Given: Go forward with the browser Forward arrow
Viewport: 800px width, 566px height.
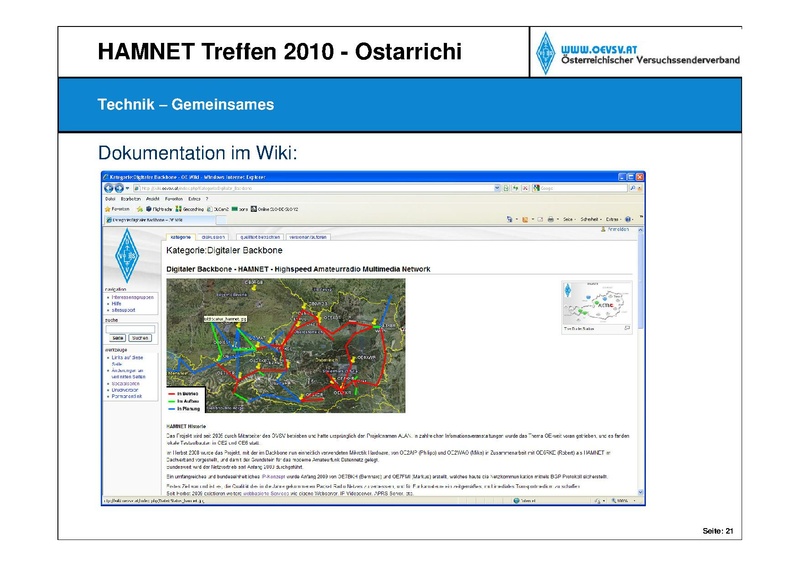Looking at the screenshot, I should [x=119, y=188].
